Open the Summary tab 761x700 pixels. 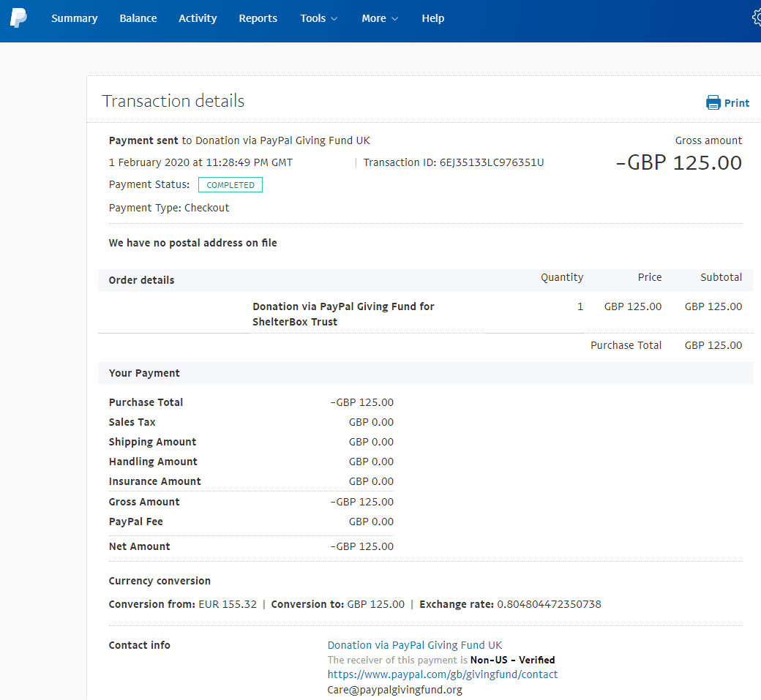point(74,18)
